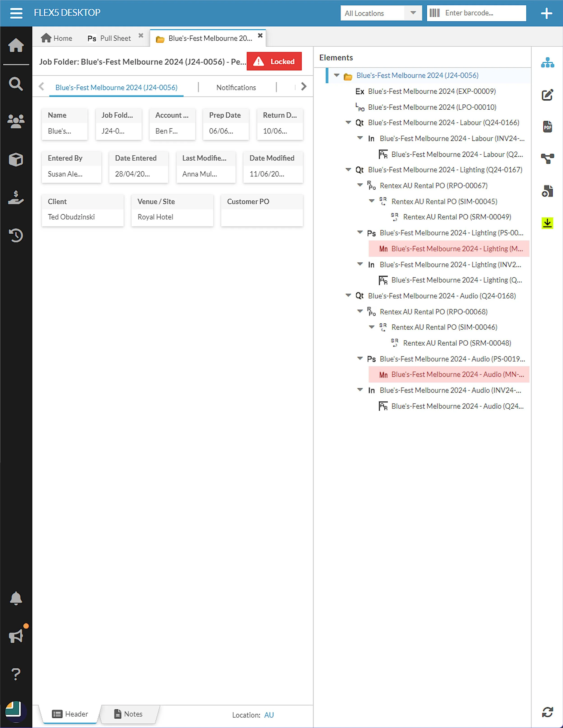Screen dimensions: 563x728
Task: Collapse the Rentex RPO-00067 tree node
Action: coord(360,185)
